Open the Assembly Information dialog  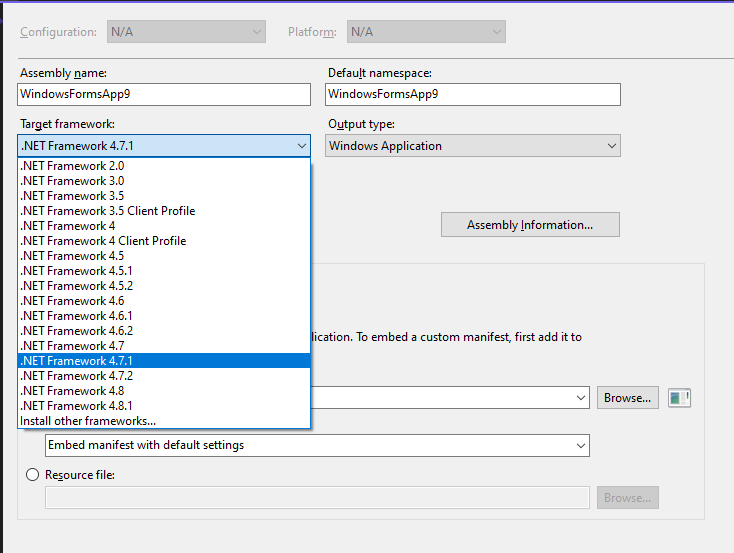tap(530, 225)
